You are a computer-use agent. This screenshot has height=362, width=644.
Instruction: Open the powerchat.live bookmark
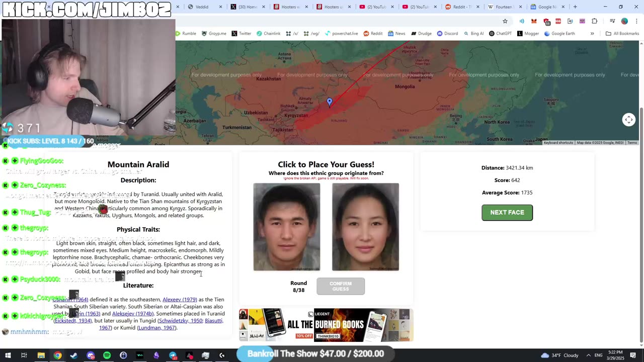pos(342,34)
